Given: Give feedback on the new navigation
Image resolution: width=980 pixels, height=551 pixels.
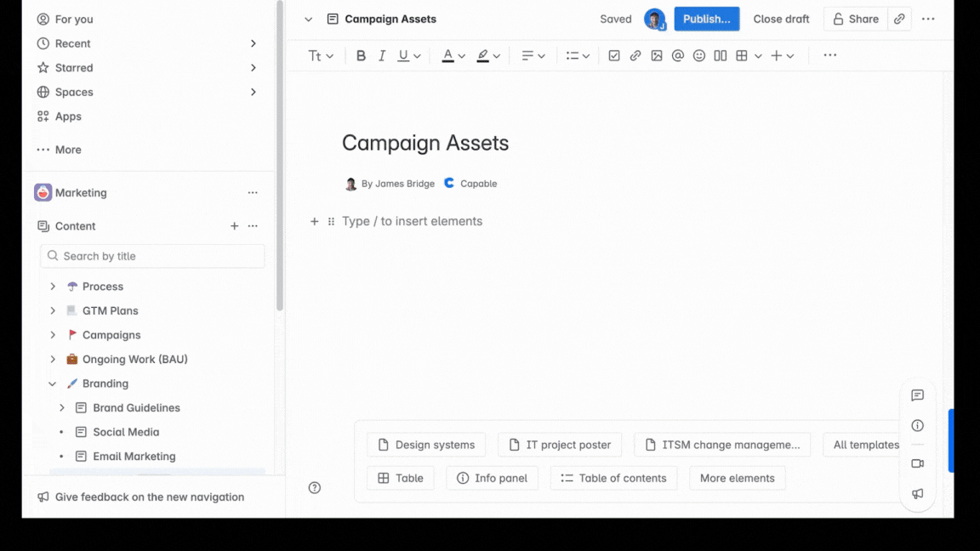Looking at the screenshot, I should (x=149, y=496).
